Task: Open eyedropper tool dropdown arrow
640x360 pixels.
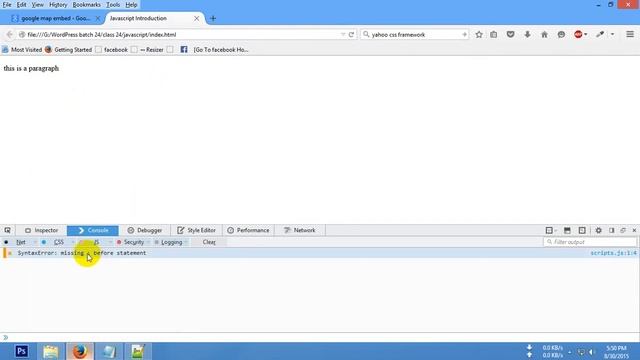Action: click(x=612, y=35)
